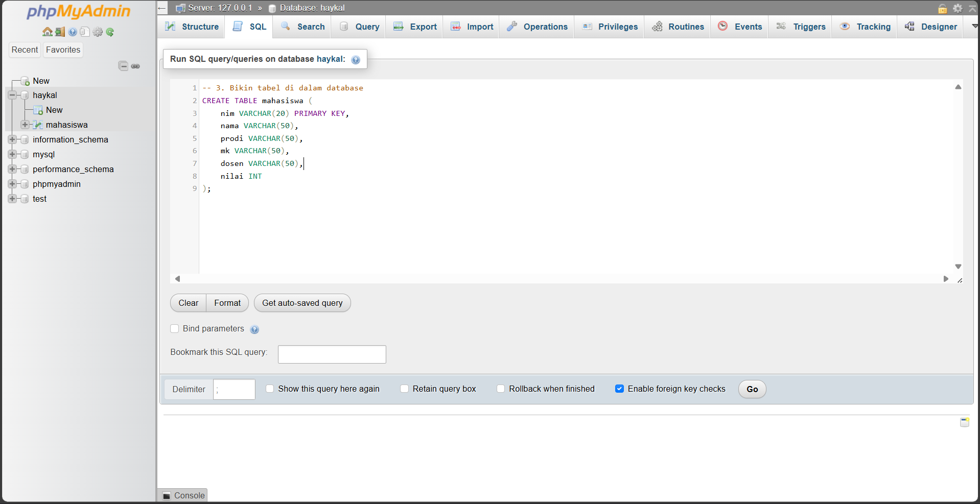The image size is (980, 504).
Task: Click New table icon under haykal
Action: [x=38, y=110]
